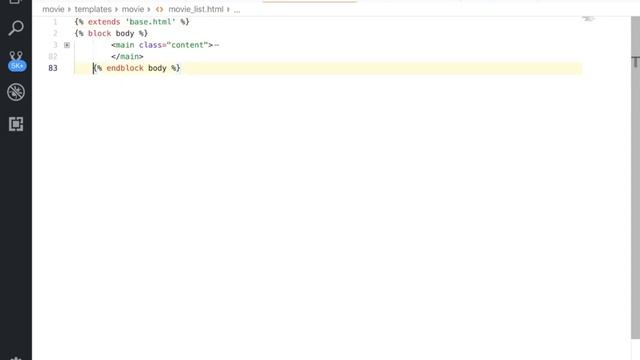Click the vertical scrollbar of the editor
This screenshot has width=640, height=360.
[x=635, y=178]
